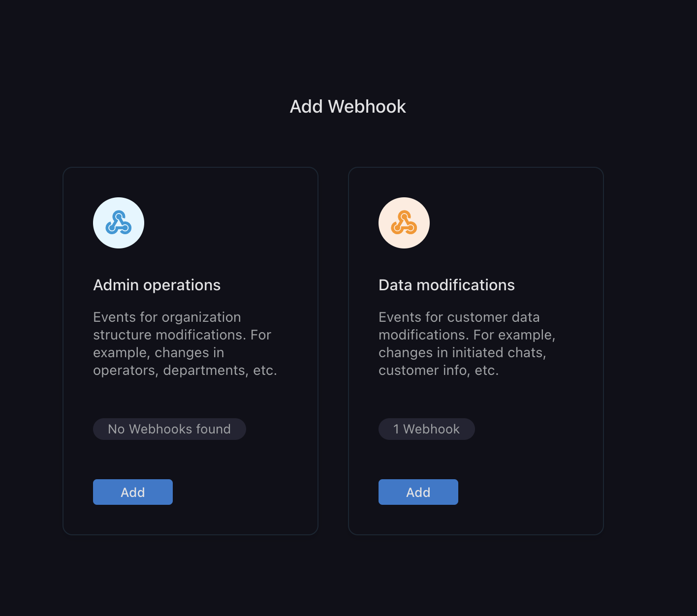Click the blue Admin operations webhook icon
The width and height of the screenshot is (697, 616).
[x=119, y=223]
